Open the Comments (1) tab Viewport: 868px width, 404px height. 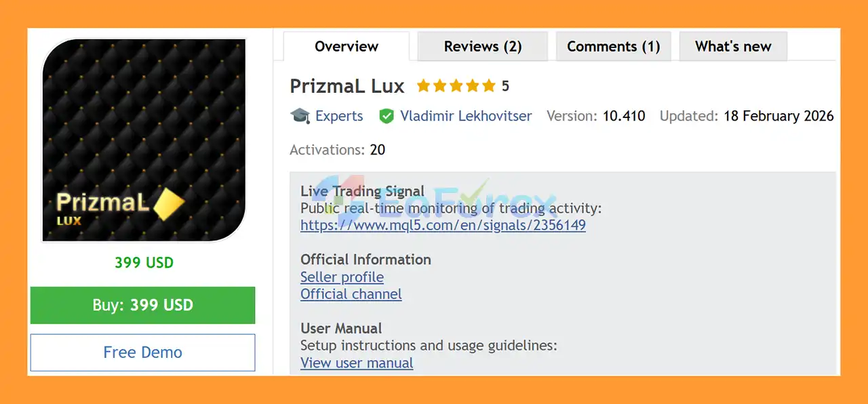(x=613, y=47)
